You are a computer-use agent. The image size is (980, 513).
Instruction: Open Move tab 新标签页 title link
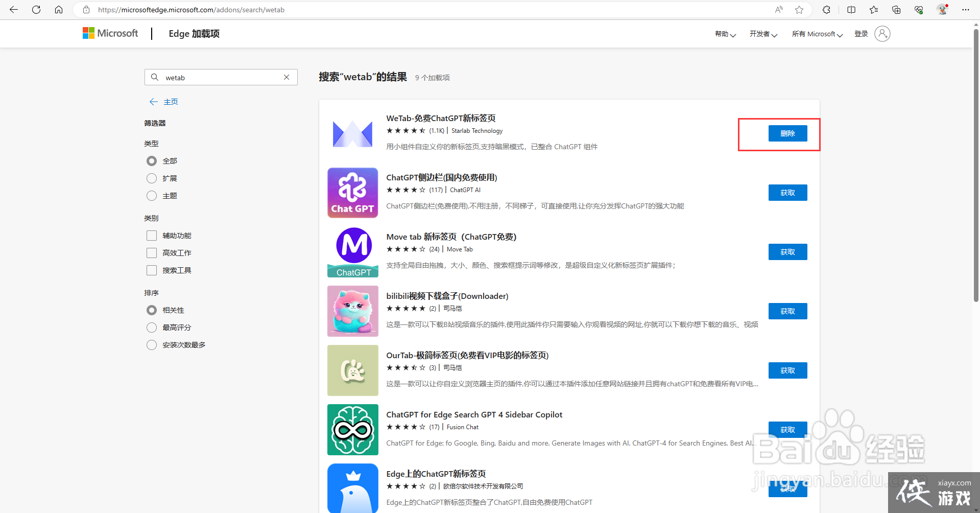(451, 237)
